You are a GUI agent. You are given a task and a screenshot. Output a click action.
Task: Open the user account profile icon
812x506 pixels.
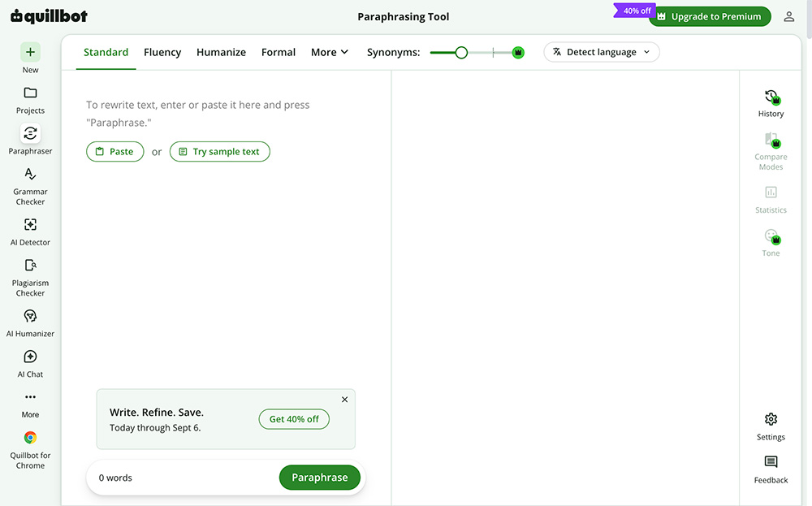coord(788,16)
